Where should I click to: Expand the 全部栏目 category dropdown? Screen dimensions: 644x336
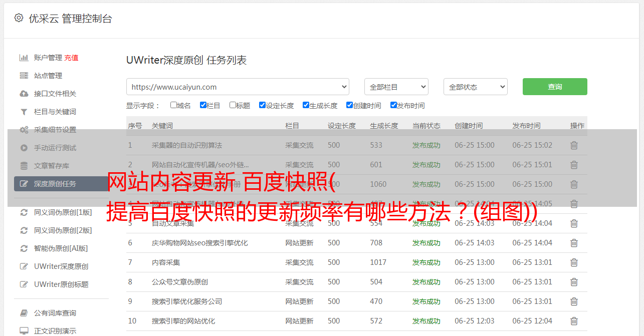[x=396, y=87]
